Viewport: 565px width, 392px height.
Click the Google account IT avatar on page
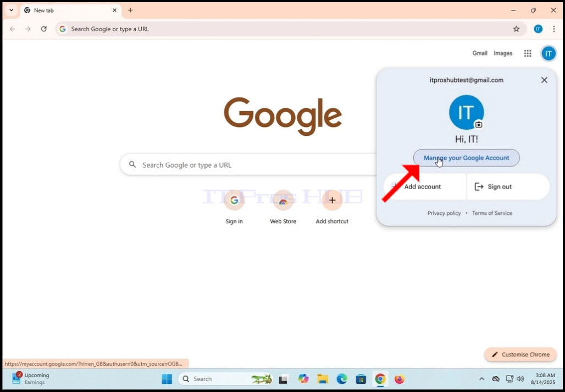pyautogui.click(x=548, y=54)
